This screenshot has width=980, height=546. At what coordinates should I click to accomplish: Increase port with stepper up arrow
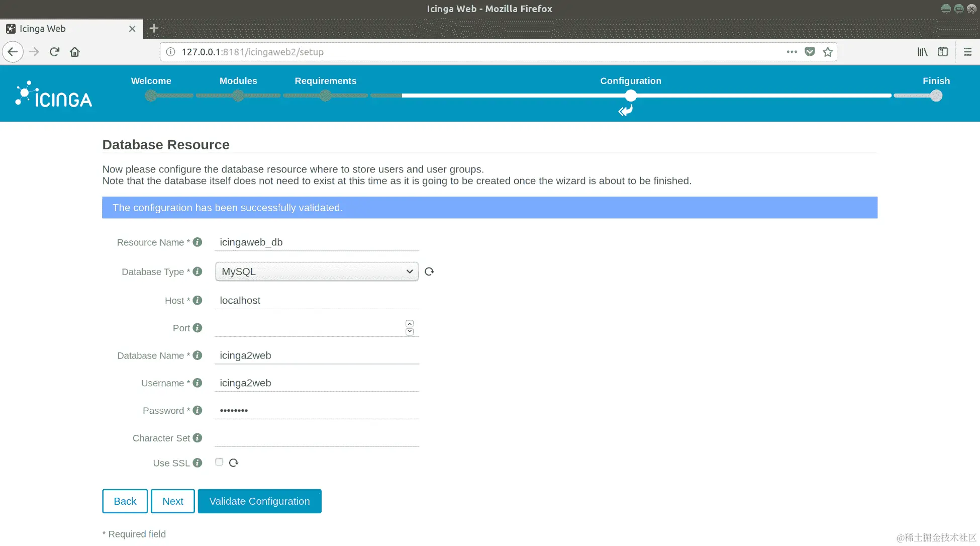tap(410, 324)
